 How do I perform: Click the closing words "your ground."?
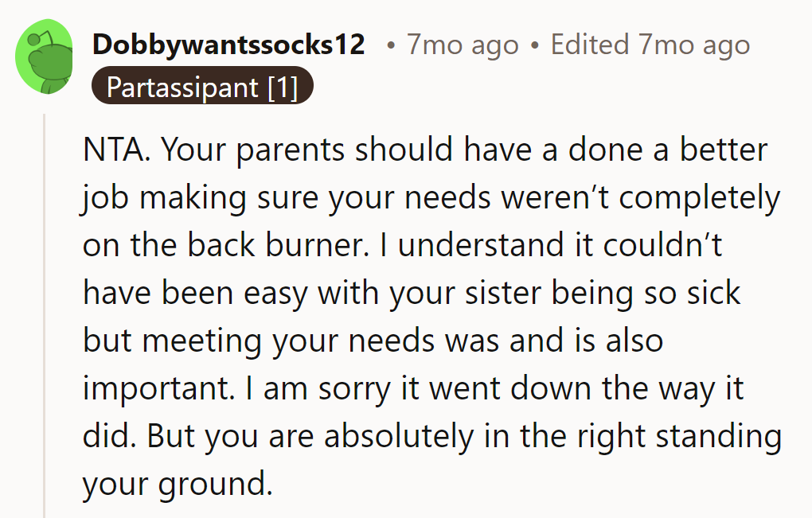pos(177,484)
